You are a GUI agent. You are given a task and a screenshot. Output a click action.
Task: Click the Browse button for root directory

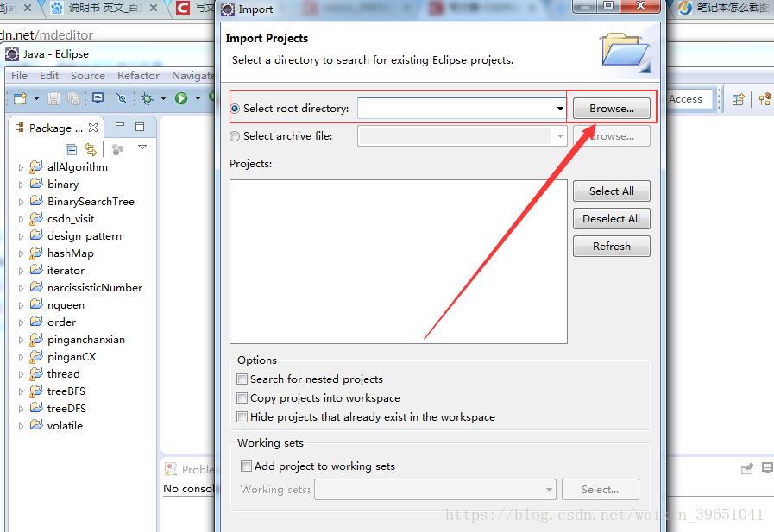pos(612,109)
